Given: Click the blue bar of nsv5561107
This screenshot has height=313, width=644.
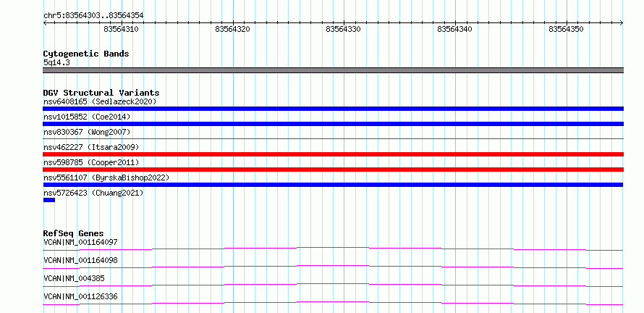Looking at the screenshot, I should [x=333, y=185].
